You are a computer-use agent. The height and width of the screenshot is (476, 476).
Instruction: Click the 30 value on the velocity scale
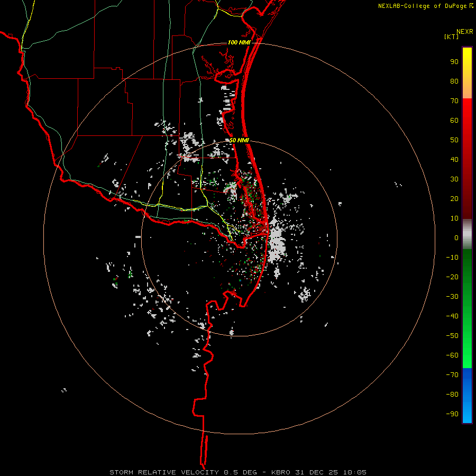pos(454,179)
